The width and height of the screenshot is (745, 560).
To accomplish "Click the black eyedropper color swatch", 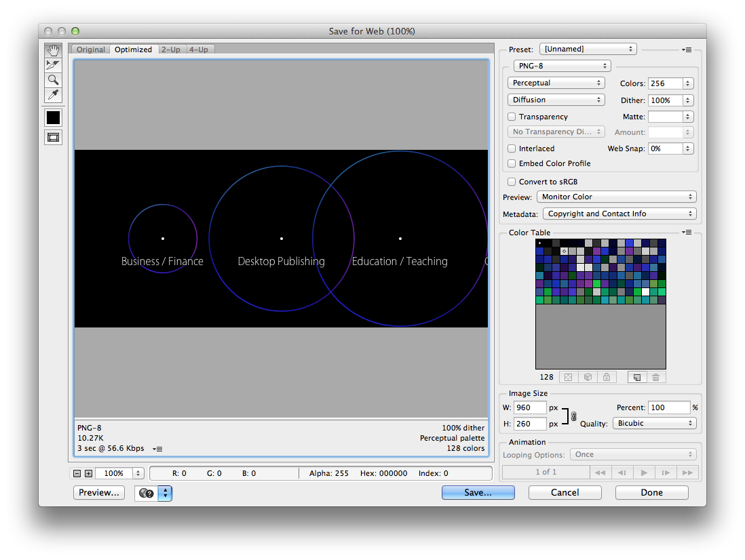I will click(x=53, y=117).
